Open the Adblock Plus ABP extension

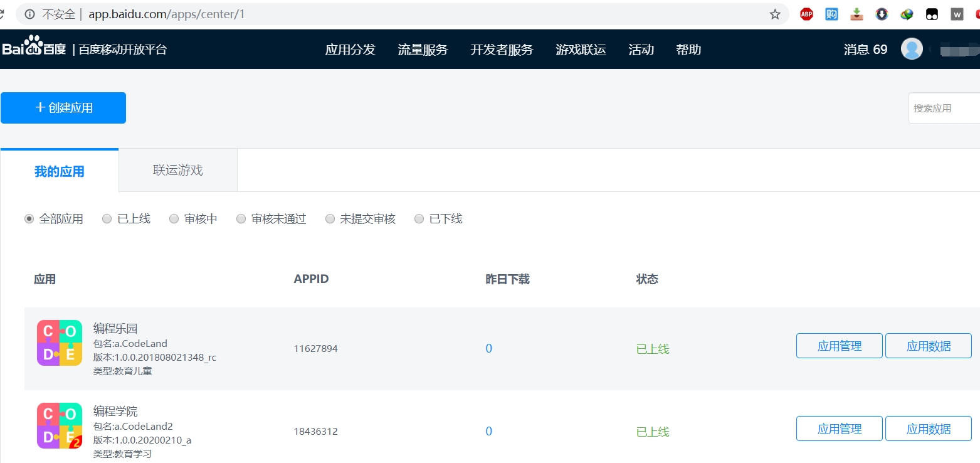pyautogui.click(x=806, y=14)
